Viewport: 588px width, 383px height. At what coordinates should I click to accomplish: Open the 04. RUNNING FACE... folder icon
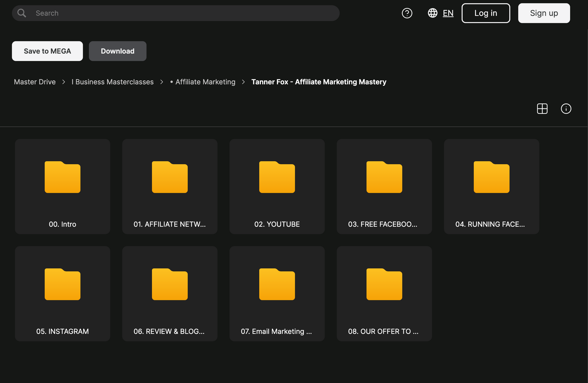(492, 177)
